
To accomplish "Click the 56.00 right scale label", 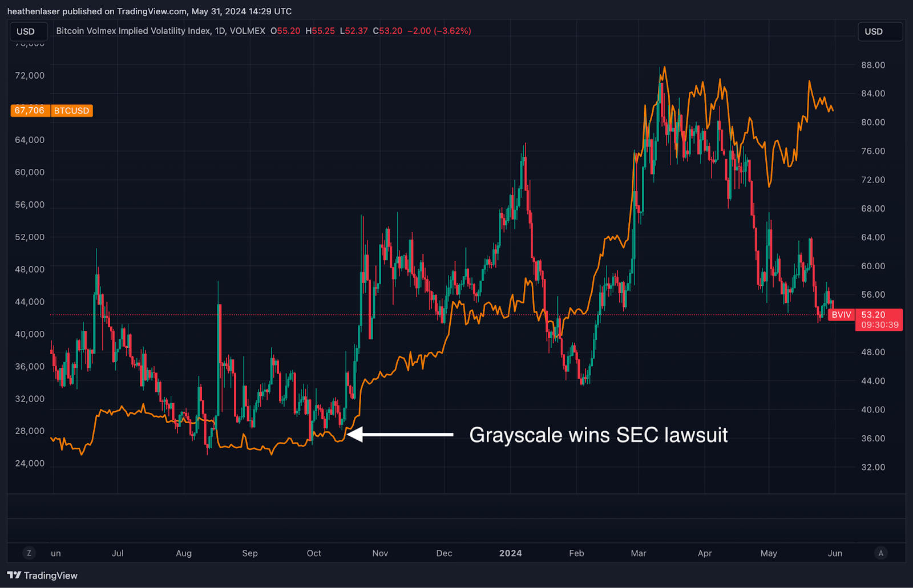I will pyautogui.click(x=873, y=295).
